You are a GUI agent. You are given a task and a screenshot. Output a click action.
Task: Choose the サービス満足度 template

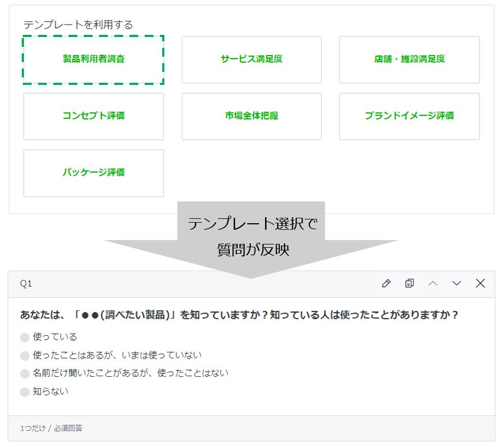251,59
